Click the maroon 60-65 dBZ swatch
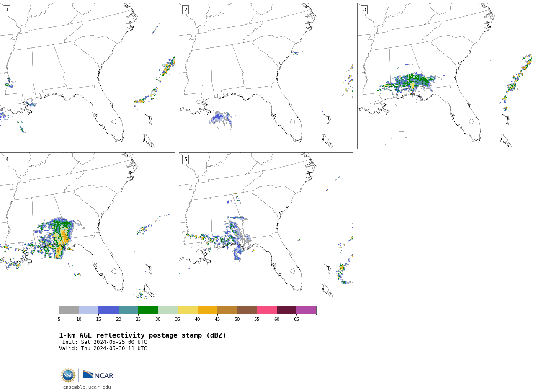The image size is (536, 392). [x=286, y=310]
